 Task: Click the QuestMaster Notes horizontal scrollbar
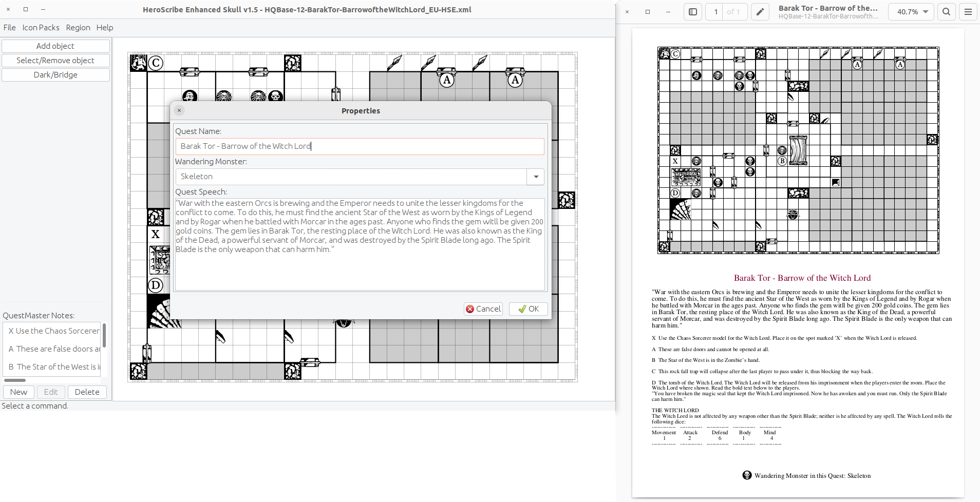click(15, 380)
